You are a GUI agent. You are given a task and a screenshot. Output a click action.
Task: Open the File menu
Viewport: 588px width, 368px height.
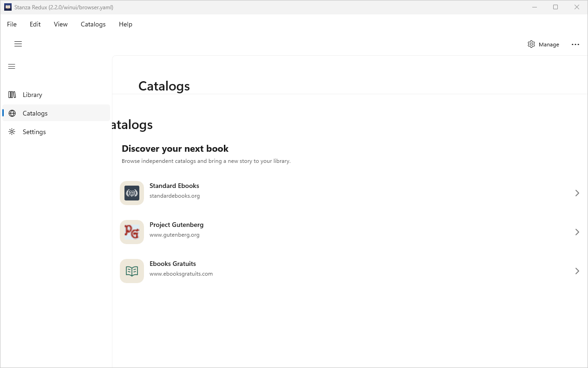12,24
